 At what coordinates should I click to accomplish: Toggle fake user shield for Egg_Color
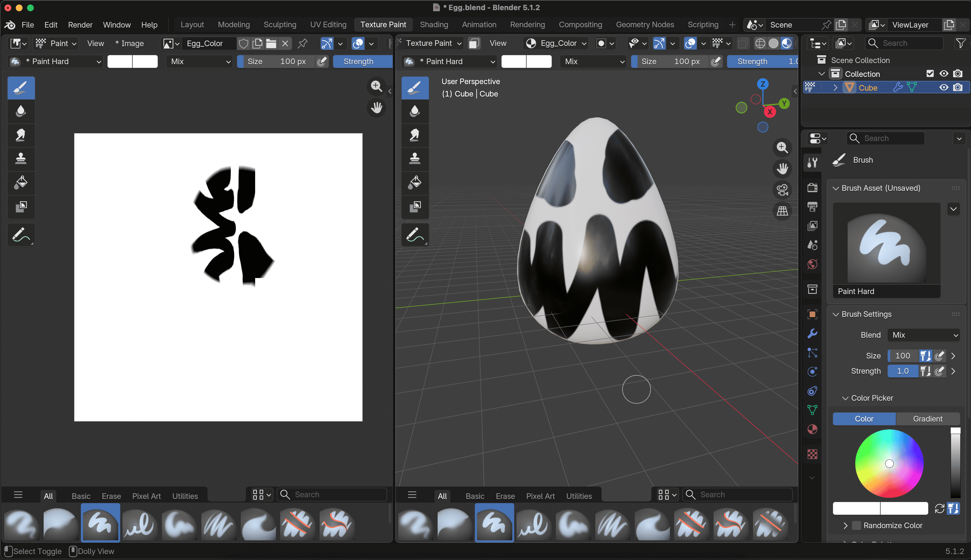[x=243, y=43]
